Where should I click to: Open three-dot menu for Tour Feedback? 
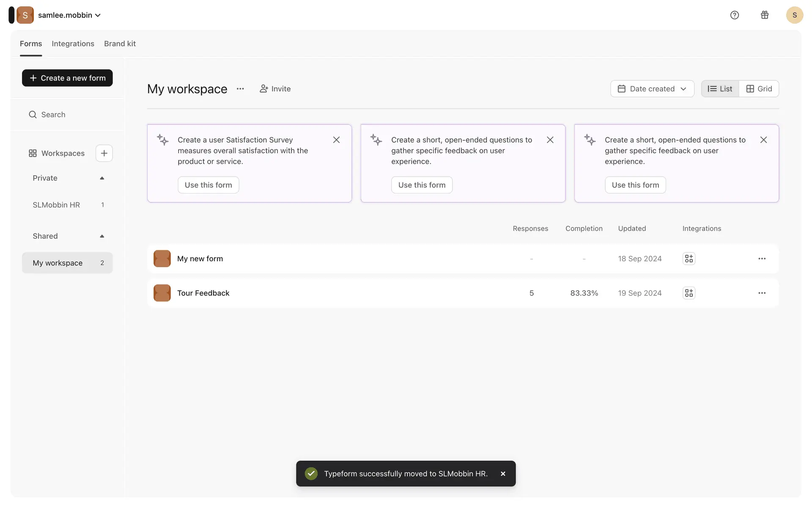[762, 293]
